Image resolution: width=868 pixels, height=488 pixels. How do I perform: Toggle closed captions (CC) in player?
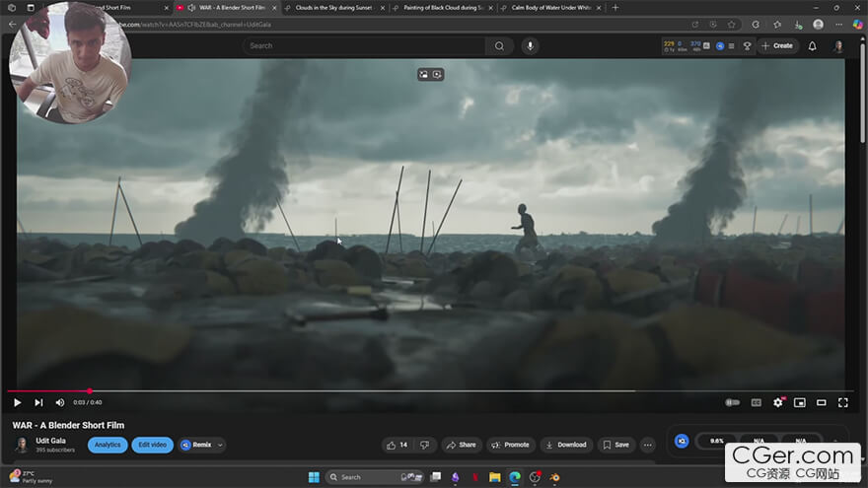click(757, 403)
